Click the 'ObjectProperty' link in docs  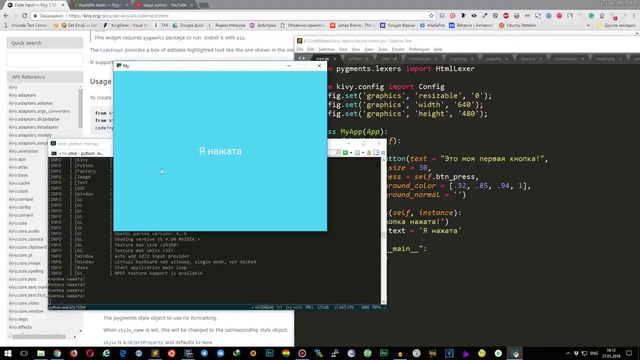point(145,342)
